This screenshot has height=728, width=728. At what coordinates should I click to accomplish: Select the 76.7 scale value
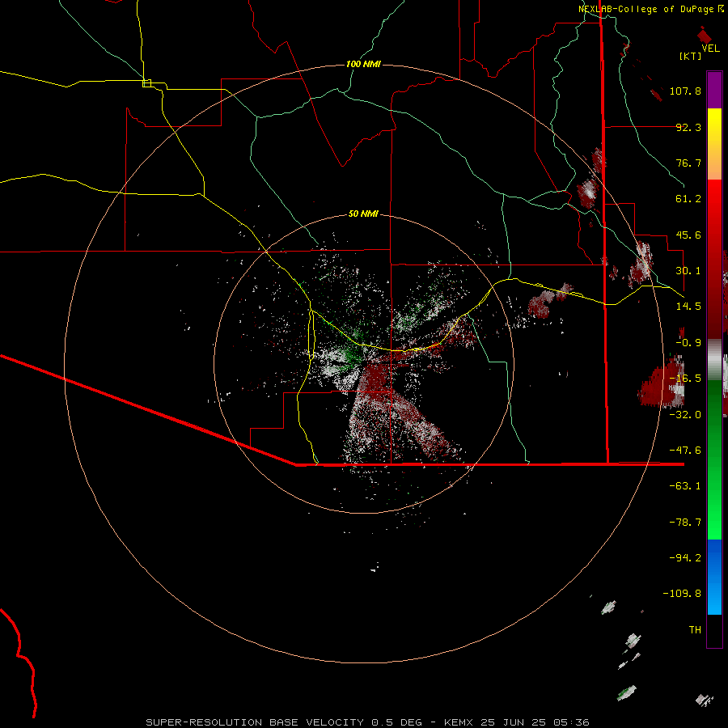coord(688,163)
